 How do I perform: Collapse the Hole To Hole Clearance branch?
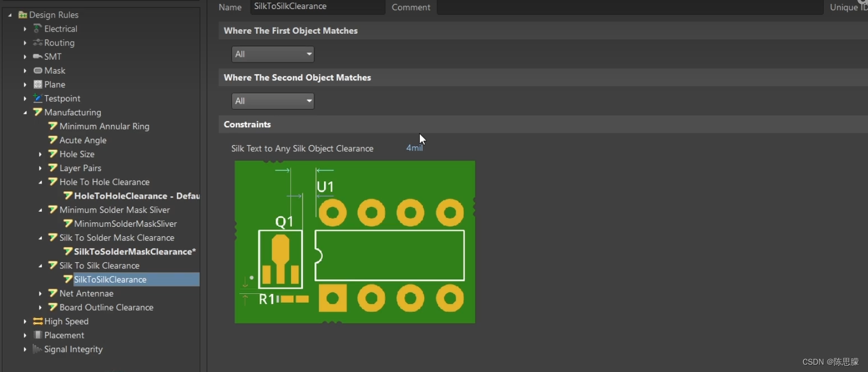pos(40,182)
